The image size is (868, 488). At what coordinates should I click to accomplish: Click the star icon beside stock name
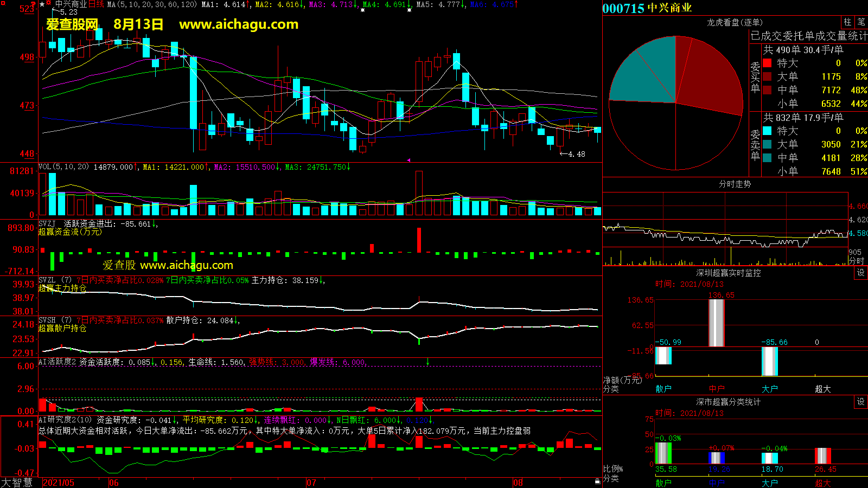click(x=42, y=4)
